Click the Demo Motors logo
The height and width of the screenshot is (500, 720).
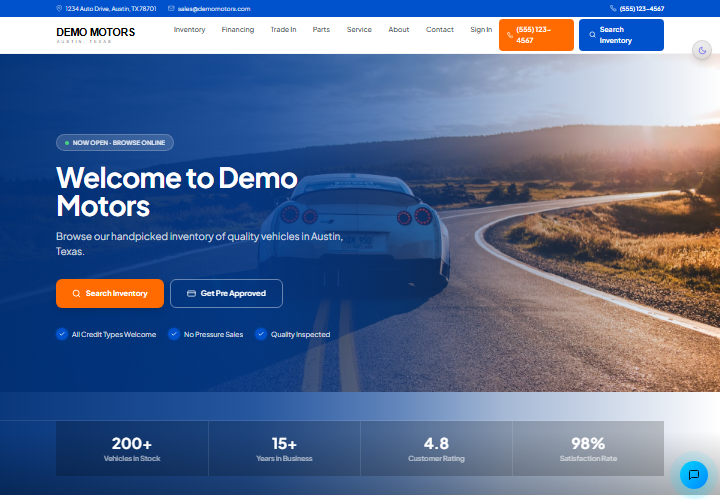coord(96,35)
